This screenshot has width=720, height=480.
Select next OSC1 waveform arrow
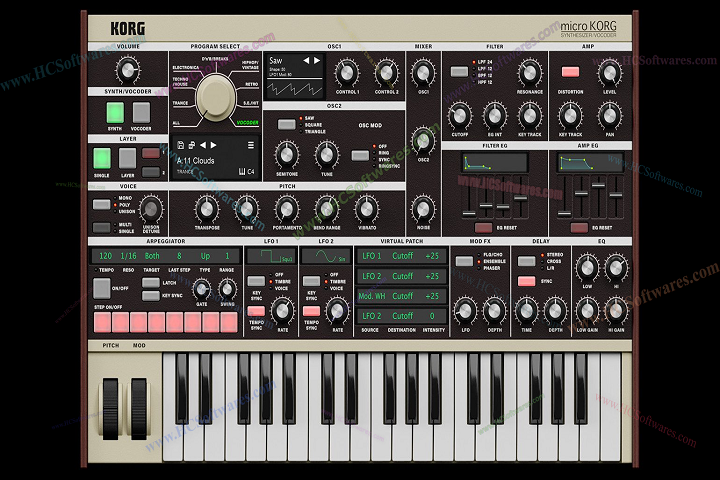click(317, 61)
